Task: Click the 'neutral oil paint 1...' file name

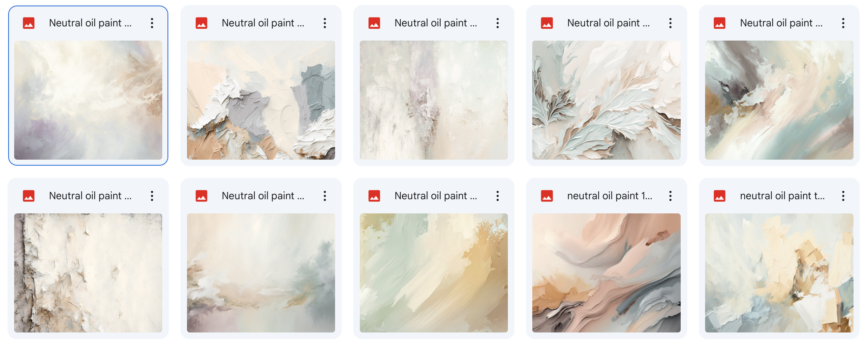Action: [609, 196]
